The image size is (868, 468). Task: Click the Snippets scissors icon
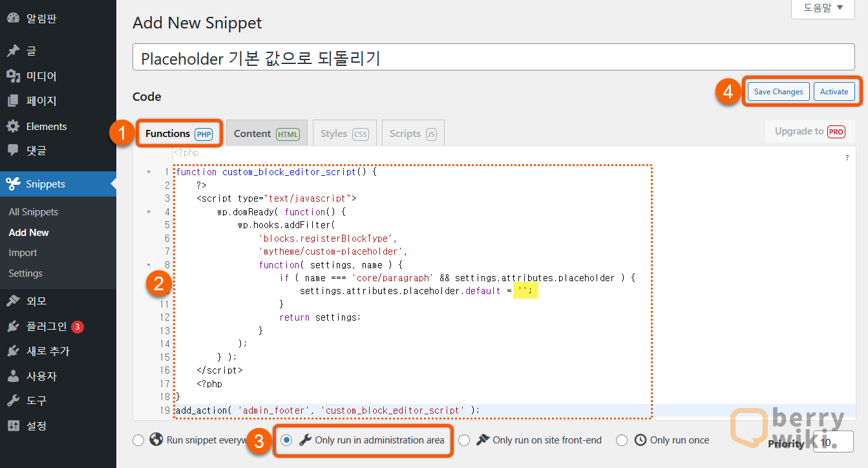pos(13,184)
